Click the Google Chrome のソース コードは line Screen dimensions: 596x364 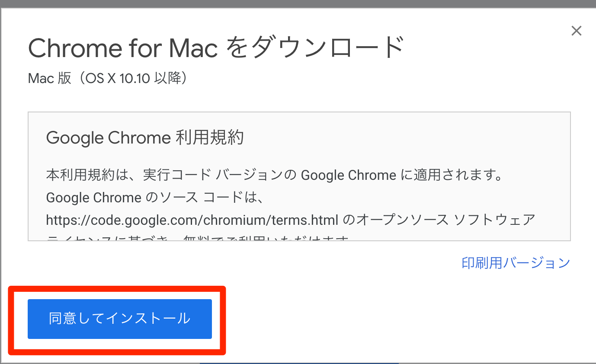click(x=155, y=198)
